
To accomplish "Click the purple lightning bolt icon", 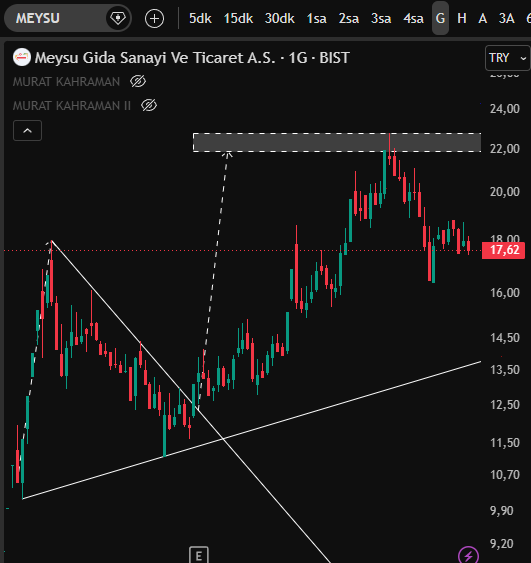I will pos(469,555).
